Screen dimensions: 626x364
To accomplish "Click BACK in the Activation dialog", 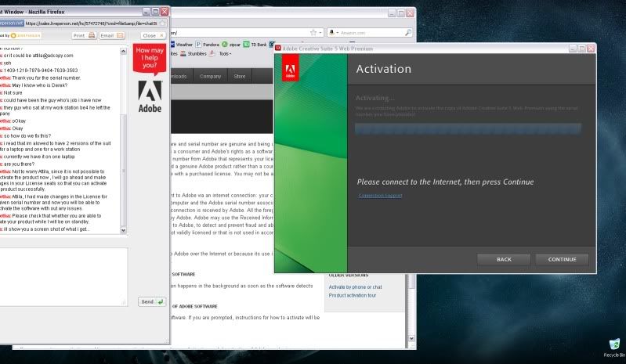I will pyautogui.click(x=504, y=260).
